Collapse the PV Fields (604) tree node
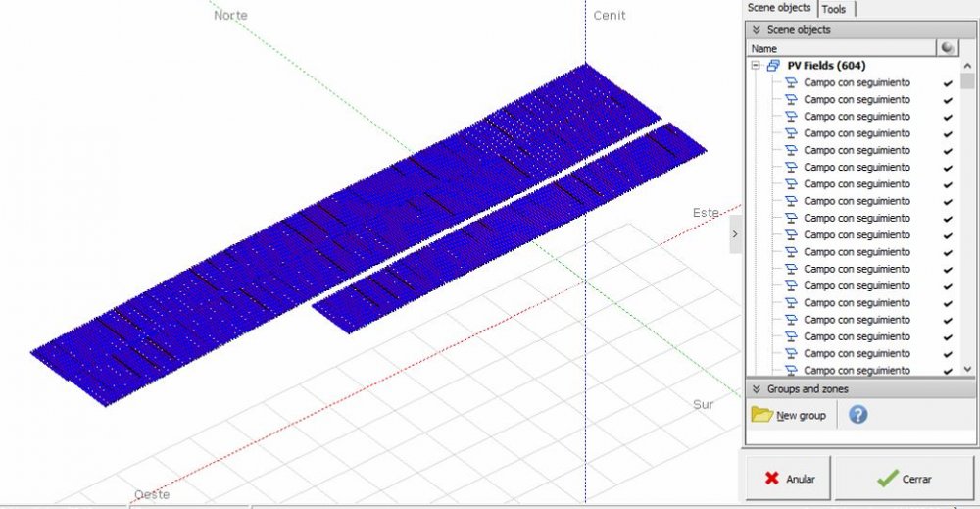This screenshot has height=509, width=980. pos(756,66)
